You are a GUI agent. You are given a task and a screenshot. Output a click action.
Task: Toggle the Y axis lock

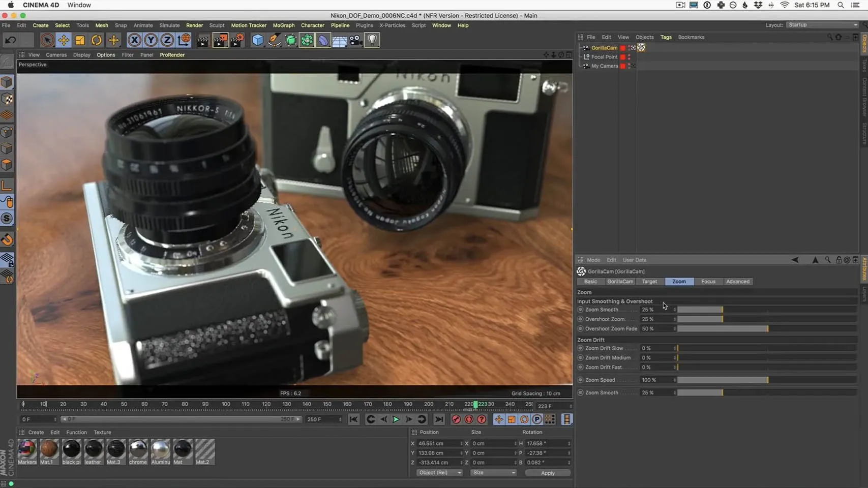click(151, 40)
